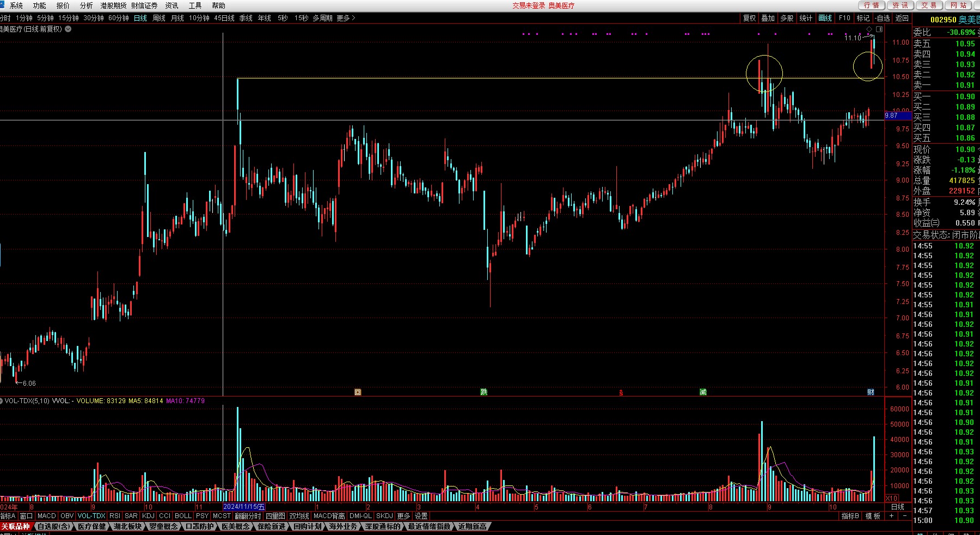Screen dimensions: 980x535
Task: Open the F10 company info
Action: (844, 18)
